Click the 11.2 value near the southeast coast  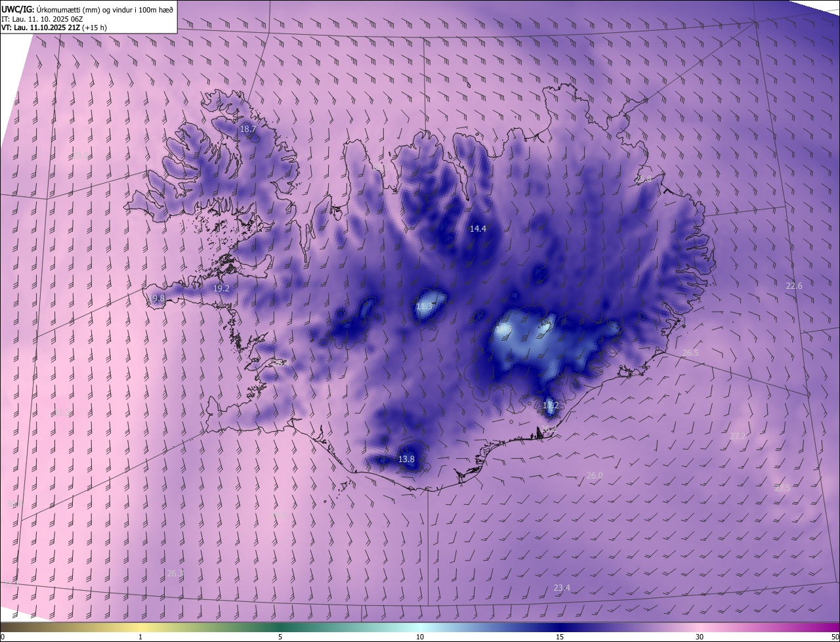click(551, 406)
